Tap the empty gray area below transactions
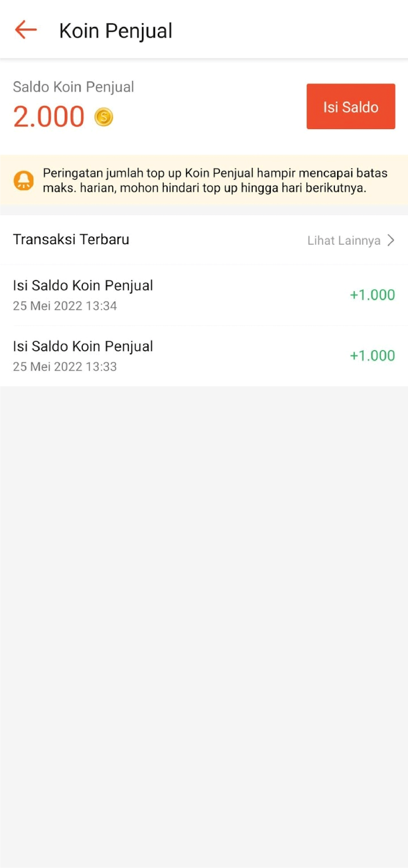Screen dimensions: 408x868 (204, 606)
